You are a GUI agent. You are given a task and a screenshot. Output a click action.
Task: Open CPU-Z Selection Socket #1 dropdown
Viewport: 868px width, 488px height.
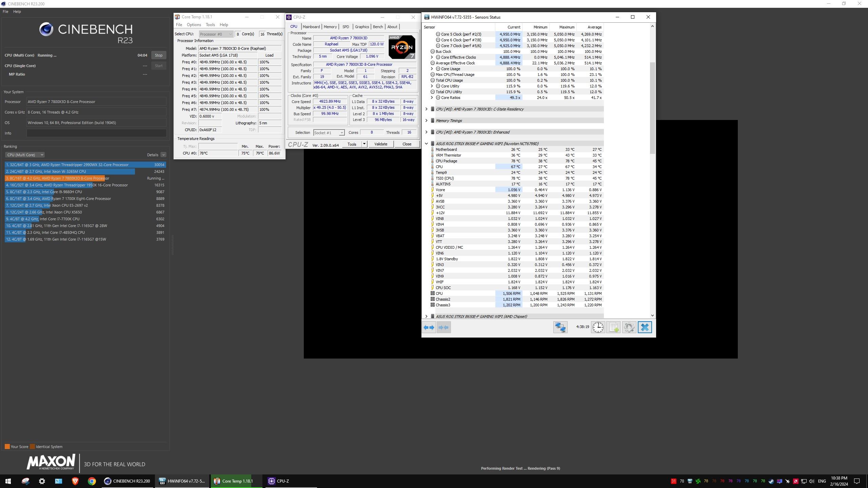coord(329,133)
